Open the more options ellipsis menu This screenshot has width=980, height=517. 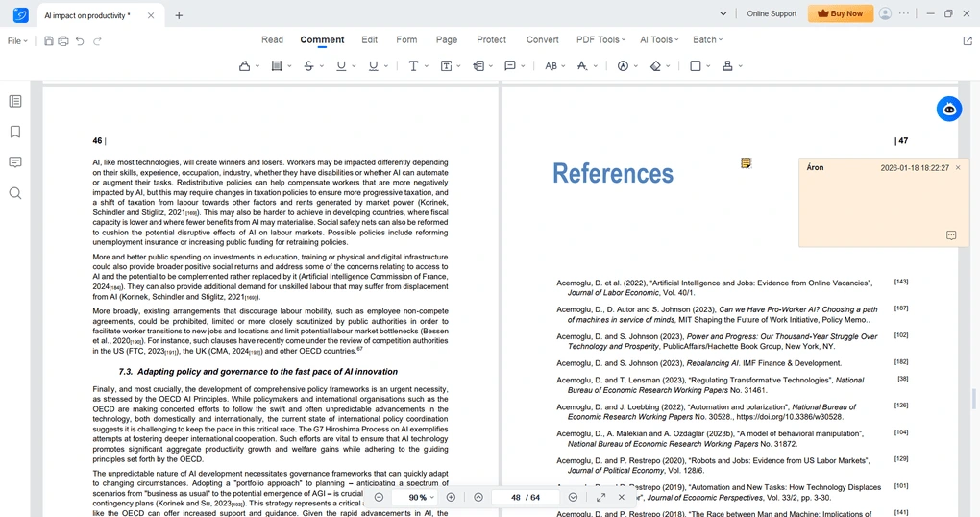pyautogui.click(x=904, y=13)
